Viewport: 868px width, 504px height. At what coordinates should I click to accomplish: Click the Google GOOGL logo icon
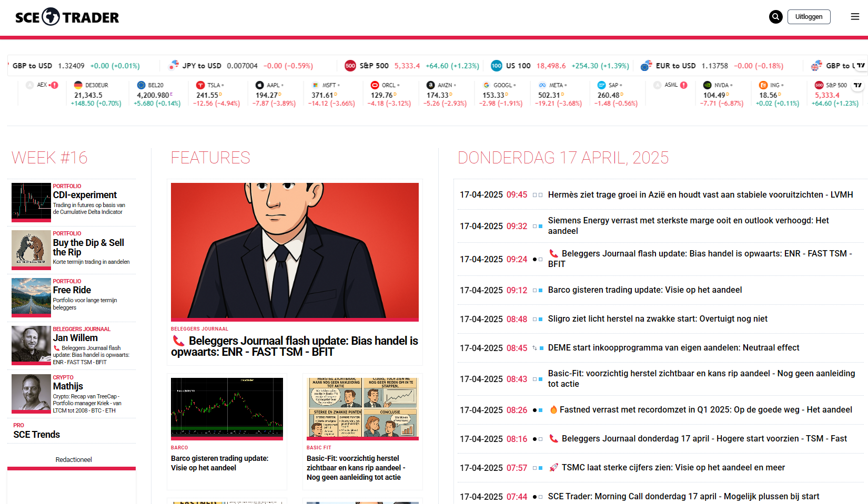pyautogui.click(x=486, y=85)
